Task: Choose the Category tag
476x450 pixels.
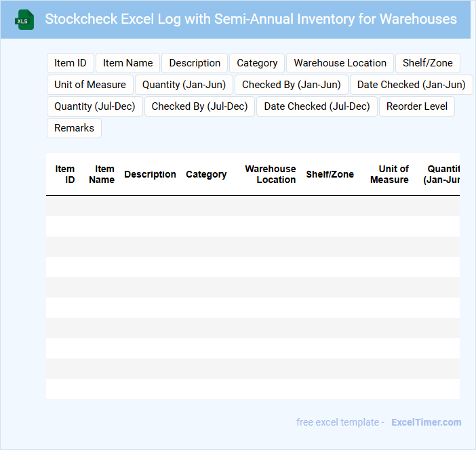Action: coord(257,63)
